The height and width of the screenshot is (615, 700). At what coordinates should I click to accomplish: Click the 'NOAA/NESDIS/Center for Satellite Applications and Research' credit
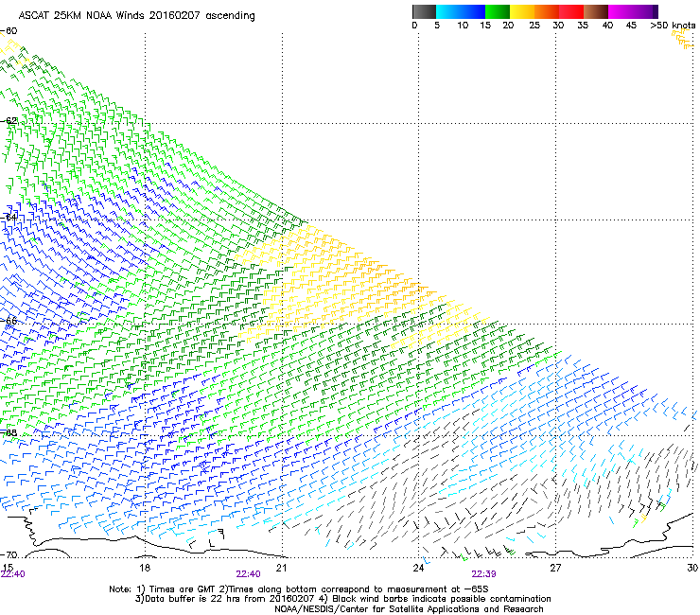[x=409, y=609]
